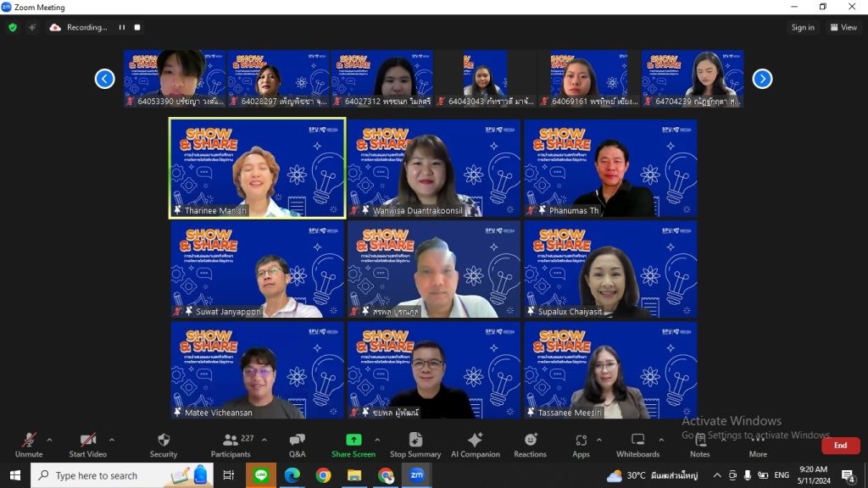Select Tharinee Manisri's video tile

tap(258, 169)
